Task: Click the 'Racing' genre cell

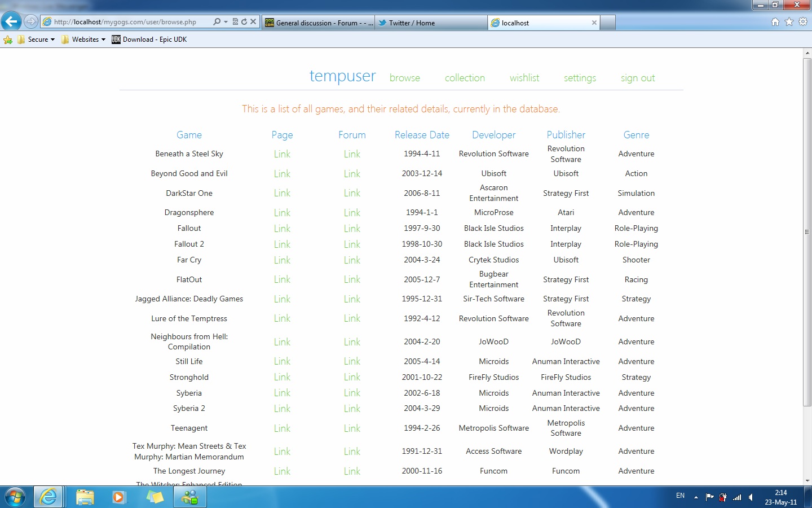Action: point(636,279)
